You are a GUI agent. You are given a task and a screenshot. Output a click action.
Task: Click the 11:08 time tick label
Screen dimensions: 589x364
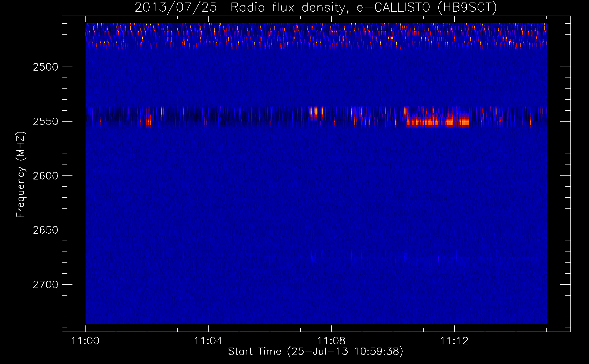pyautogui.click(x=331, y=341)
